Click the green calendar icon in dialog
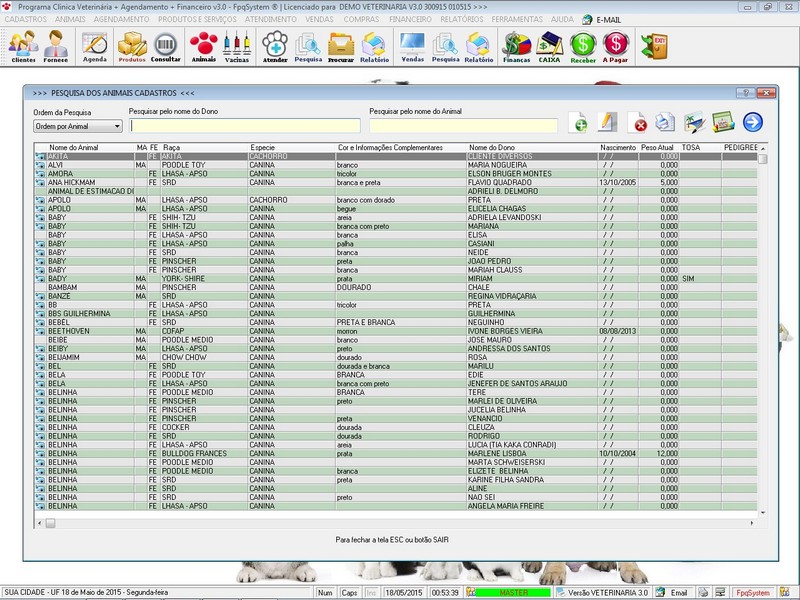This screenshot has width=800, height=600. (723, 122)
